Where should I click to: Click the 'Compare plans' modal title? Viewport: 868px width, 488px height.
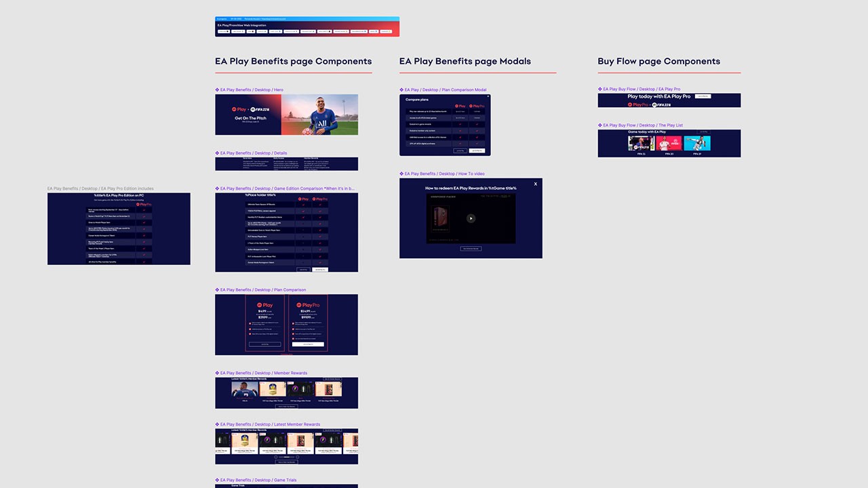click(418, 100)
